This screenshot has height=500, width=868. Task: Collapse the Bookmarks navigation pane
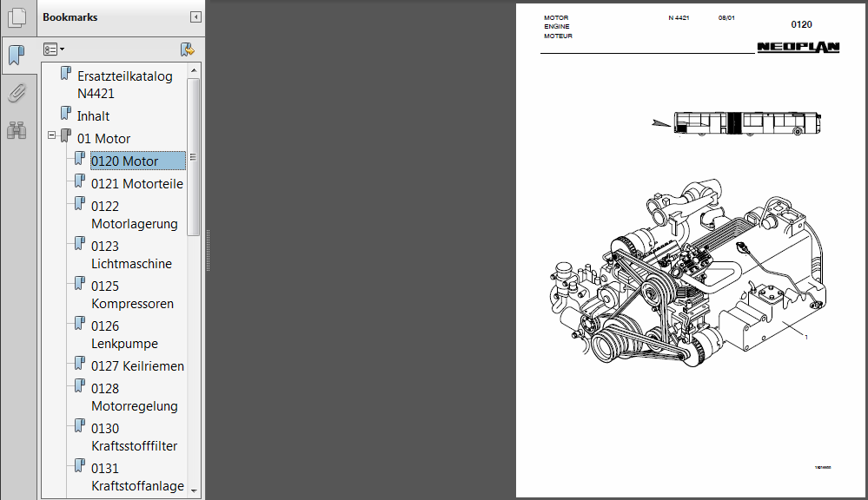195,17
